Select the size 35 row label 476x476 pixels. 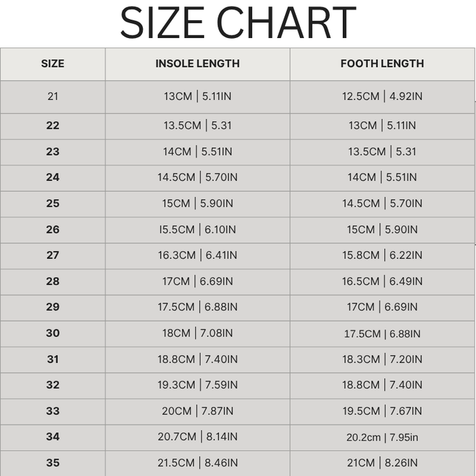pyautogui.click(x=52, y=463)
